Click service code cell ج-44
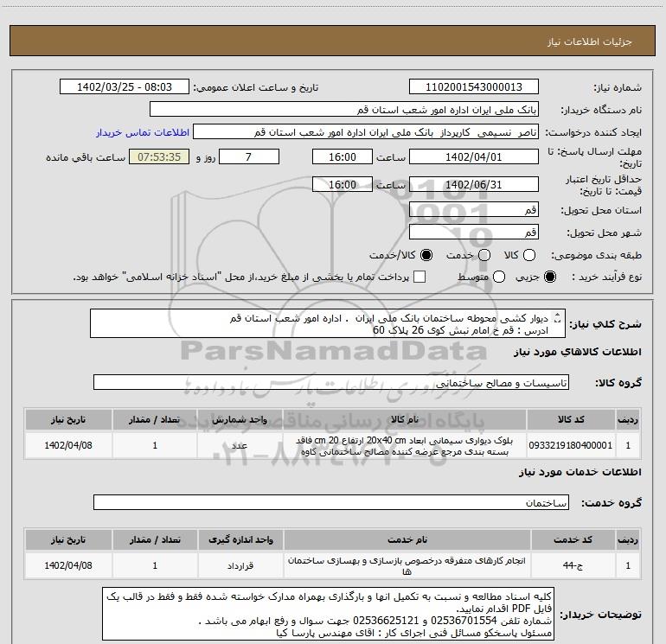The width and height of the screenshot is (666, 644). (x=573, y=565)
